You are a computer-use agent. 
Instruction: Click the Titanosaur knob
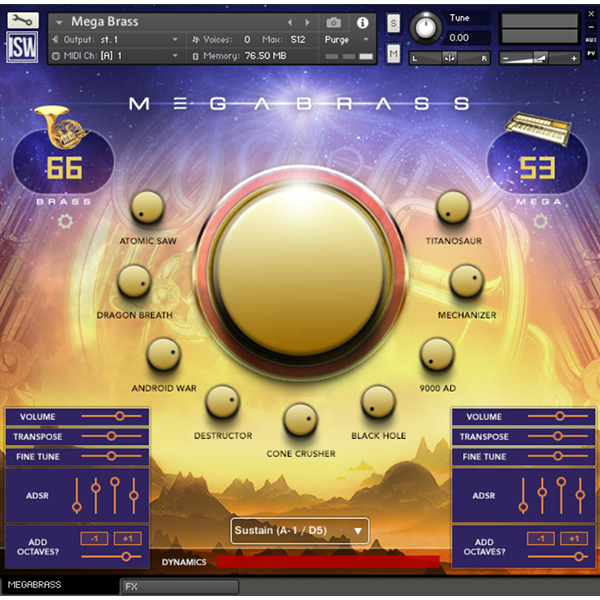[x=453, y=207]
